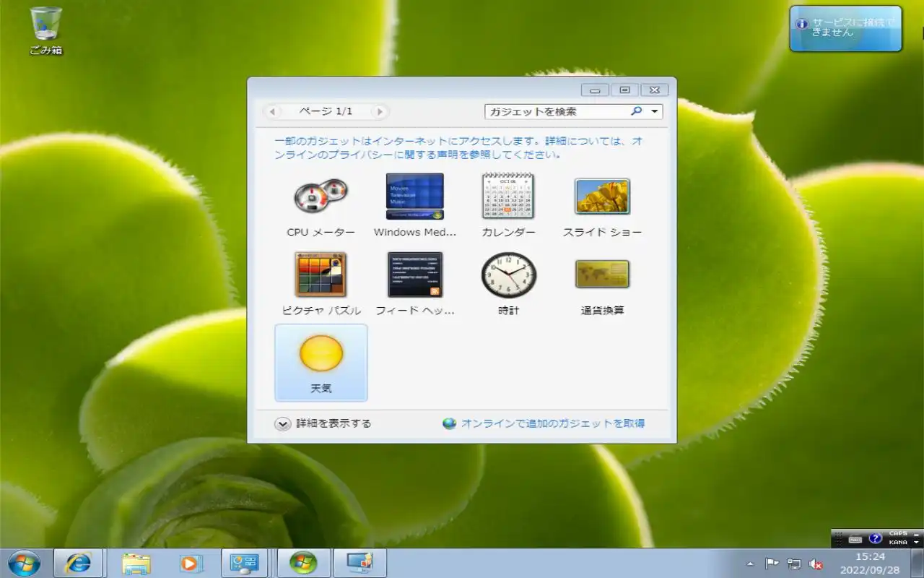
Task: Go to previous gadget page arrow
Action: (x=272, y=111)
